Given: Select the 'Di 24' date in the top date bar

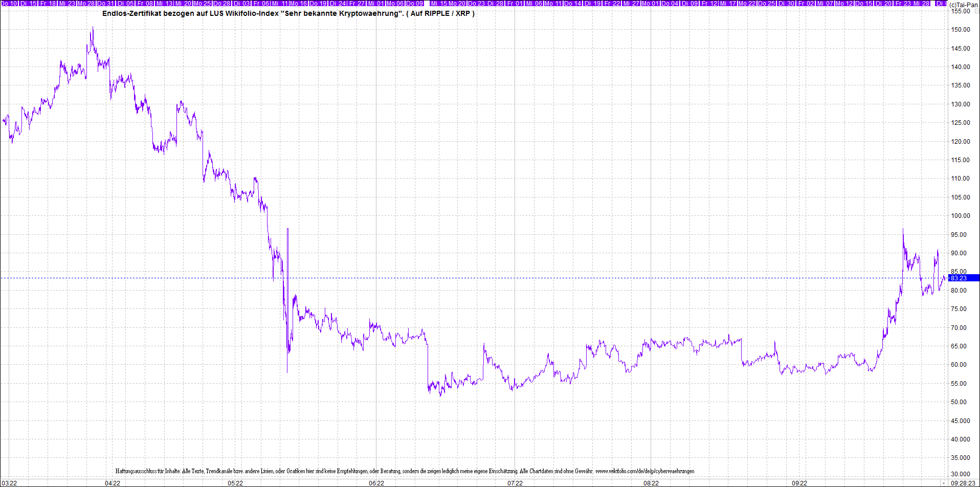Looking at the screenshot, I should pyautogui.click(x=339, y=3).
